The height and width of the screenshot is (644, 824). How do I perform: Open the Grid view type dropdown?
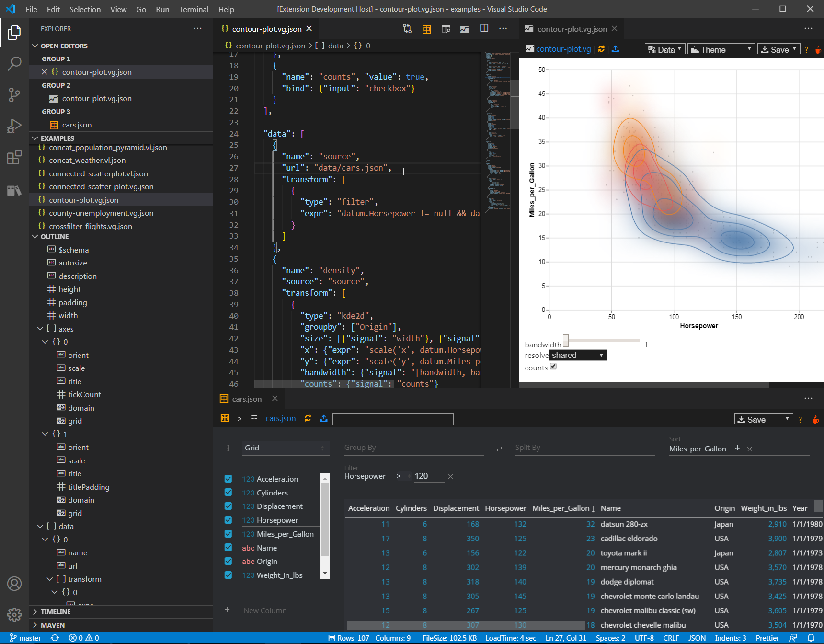[x=285, y=448]
